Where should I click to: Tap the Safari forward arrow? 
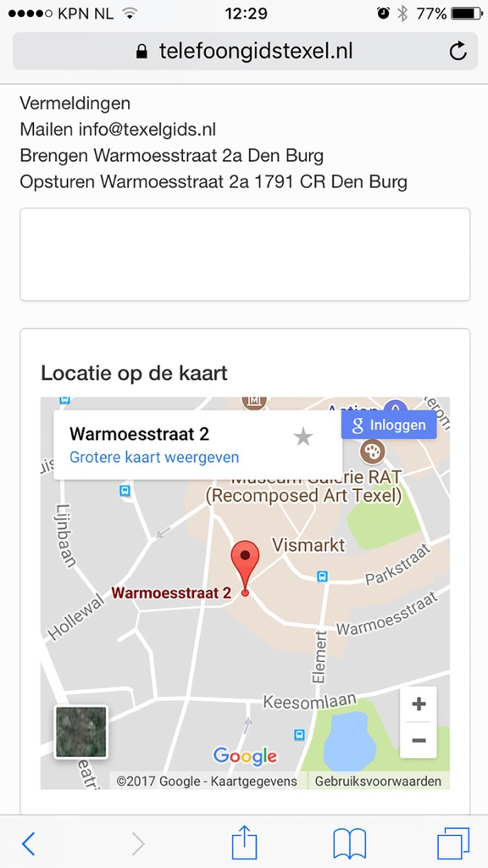pyautogui.click(x=138, y=843)
